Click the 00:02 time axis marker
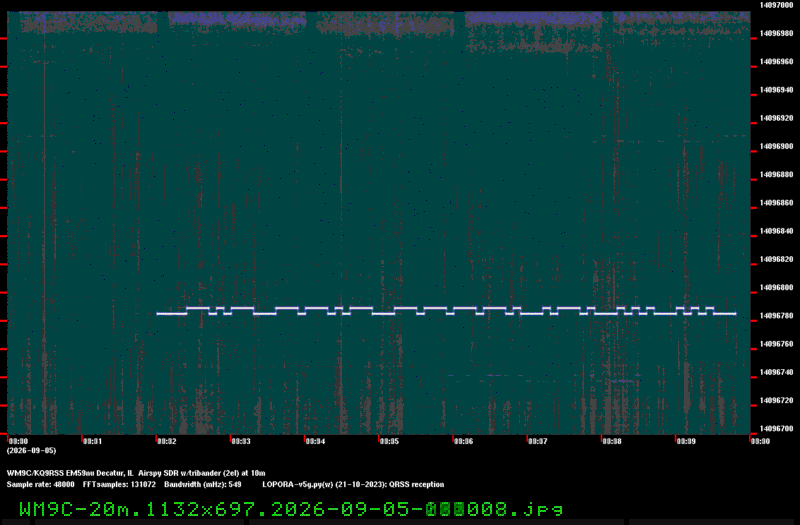The width and height of the screenshot is (800, 525). pos(166,441)
